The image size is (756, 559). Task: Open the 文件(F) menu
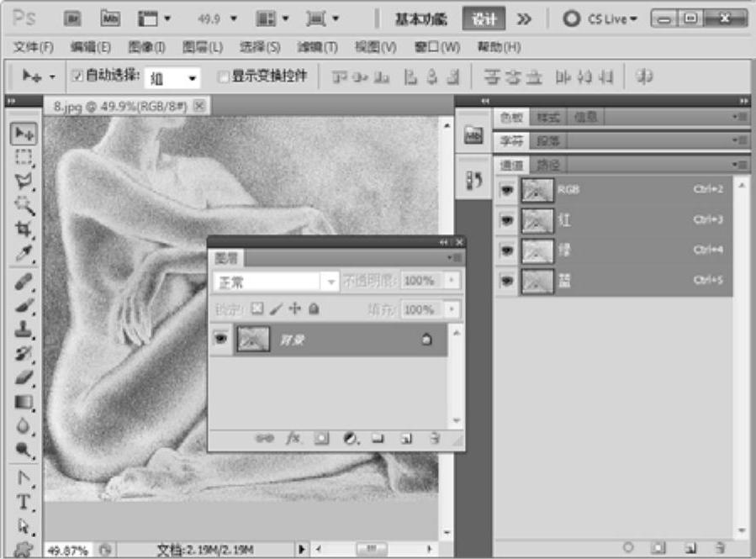pyautogui.click(x=34, y=47)
